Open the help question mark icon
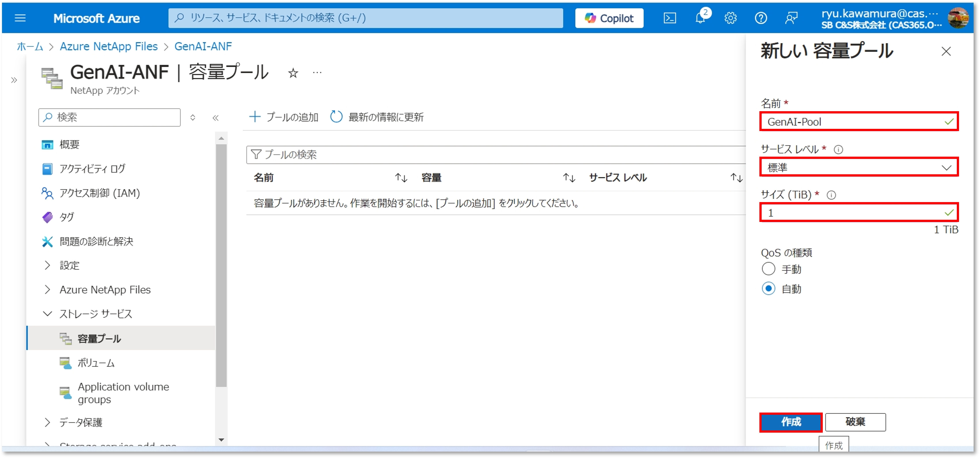The height and width of the screenshot is (458, 980). [761, 18]
